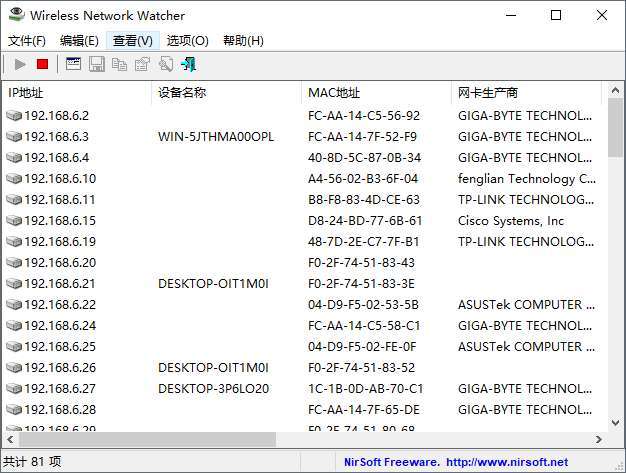This screenshot has width=626, height=473.
Task: Select MAC address 04-D9-F5-02-53-5B
Action: pyautogui.click(x=363, y=305)
